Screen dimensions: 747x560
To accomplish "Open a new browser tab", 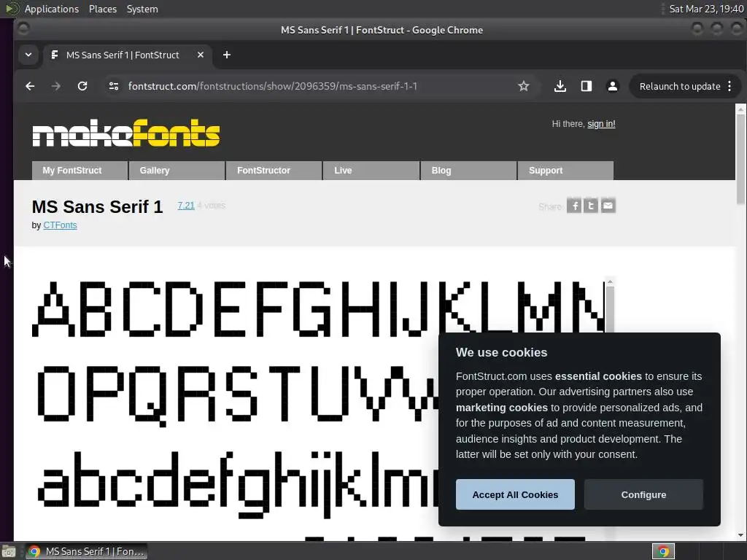I will (x=227, y=55).
